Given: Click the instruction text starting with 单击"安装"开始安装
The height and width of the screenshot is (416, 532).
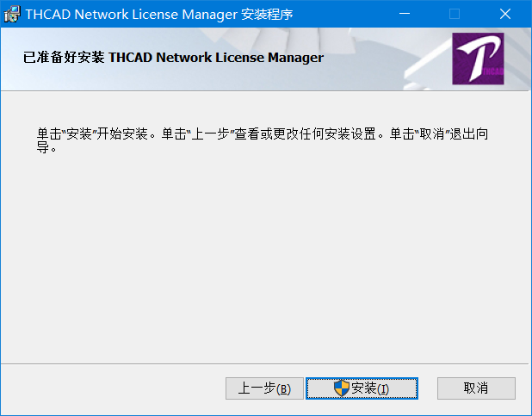Looking at the screenshot, I should coord(263,140).
